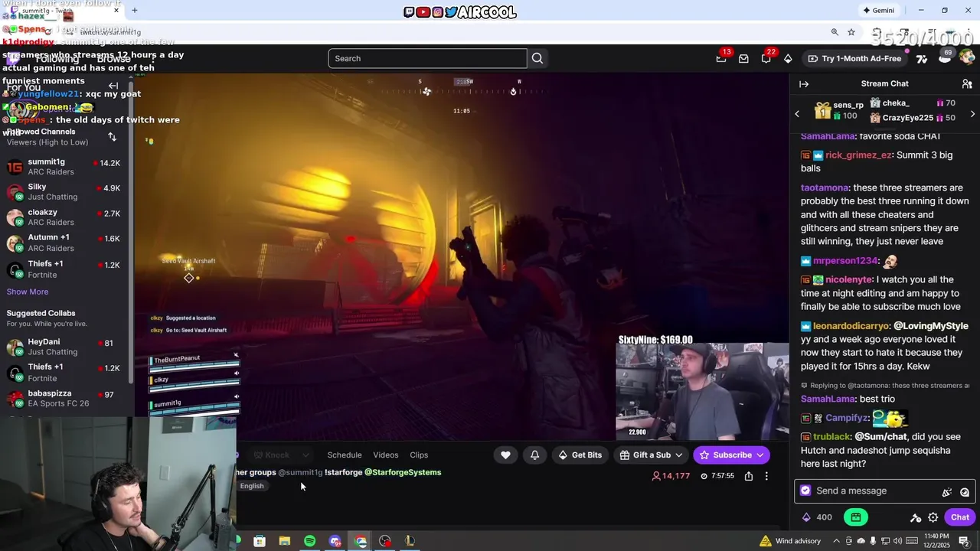Expand the Gift a Sub dropdown
The height and width of the screenshot is (551, 980).
(678, 455)
